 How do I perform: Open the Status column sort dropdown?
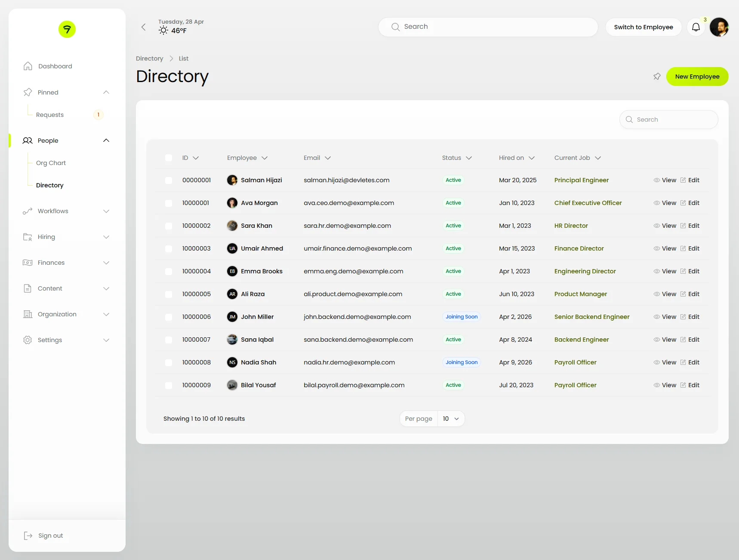click(468, 158)
